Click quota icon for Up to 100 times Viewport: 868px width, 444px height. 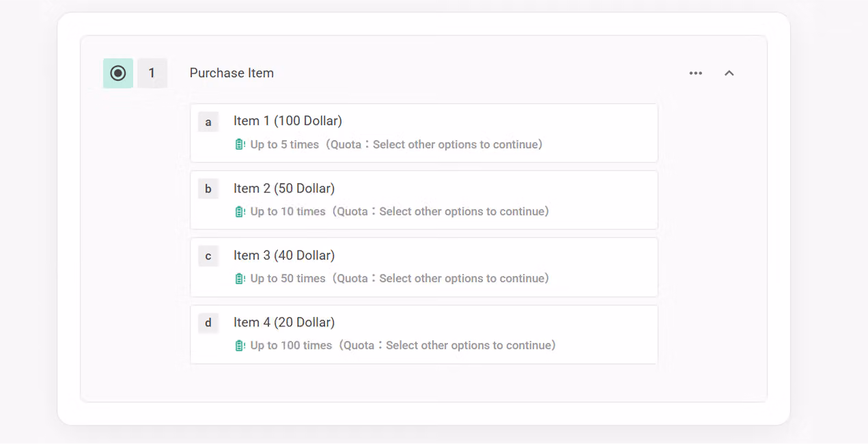click(x=240, y=346)
